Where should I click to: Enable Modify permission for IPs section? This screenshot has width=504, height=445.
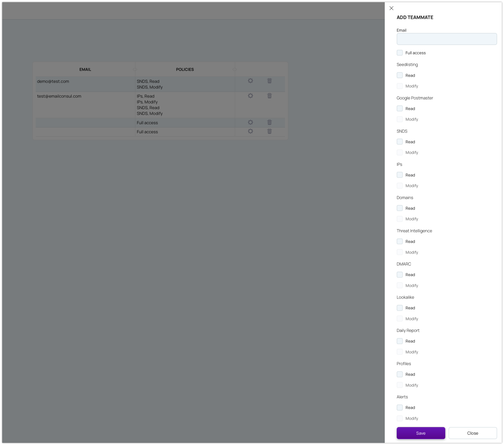pos(399,186)
